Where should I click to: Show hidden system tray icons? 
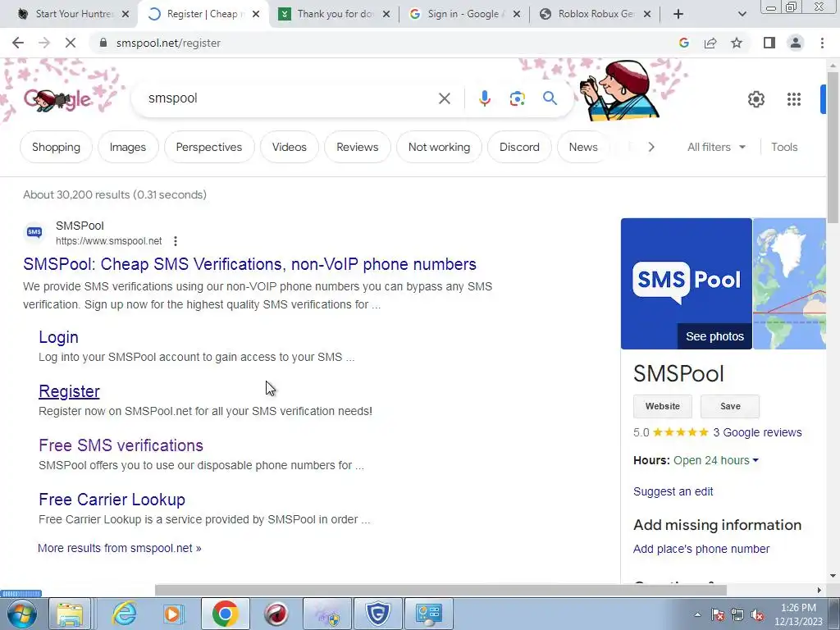697,615
